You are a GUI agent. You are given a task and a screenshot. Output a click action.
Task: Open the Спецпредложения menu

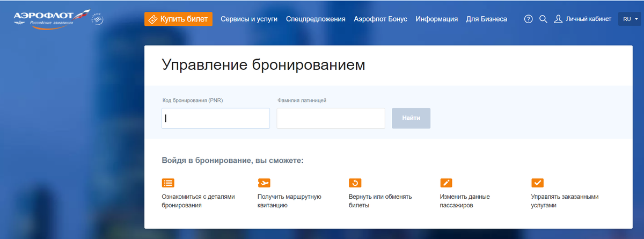click(x=316, y=19)
